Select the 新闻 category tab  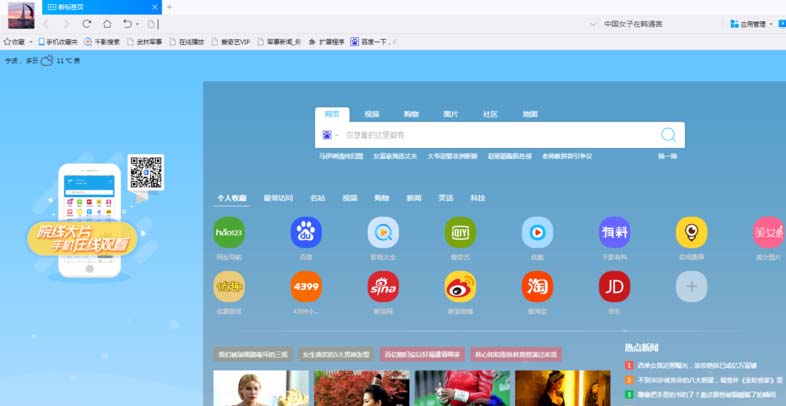413,198
